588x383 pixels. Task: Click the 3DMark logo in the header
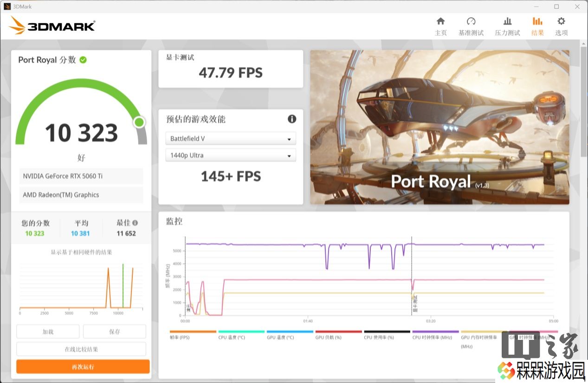click(x=52, y=26)
